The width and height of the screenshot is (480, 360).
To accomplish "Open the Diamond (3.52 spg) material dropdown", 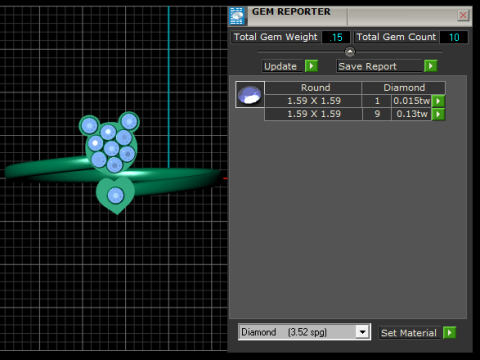I will 362,332.
